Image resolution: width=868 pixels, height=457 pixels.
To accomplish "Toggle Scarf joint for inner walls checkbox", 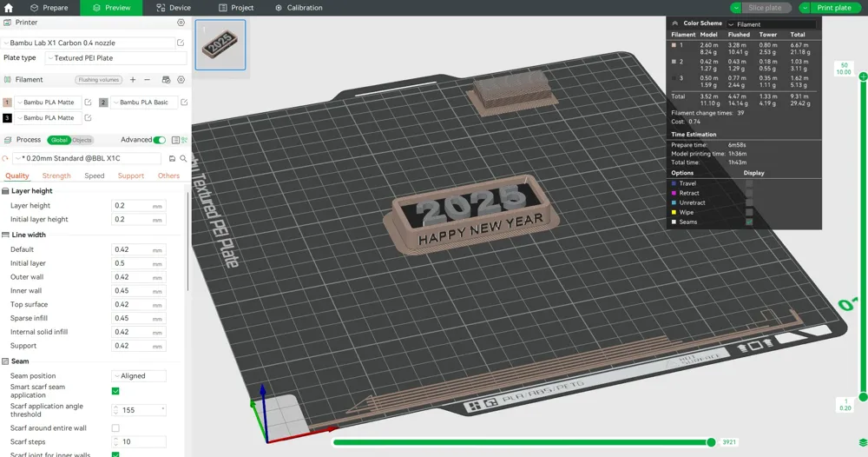I will click(x=115, y=454).
